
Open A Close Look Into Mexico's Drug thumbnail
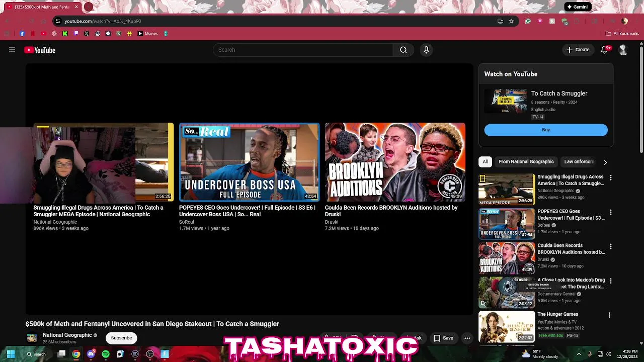point(507,292)
